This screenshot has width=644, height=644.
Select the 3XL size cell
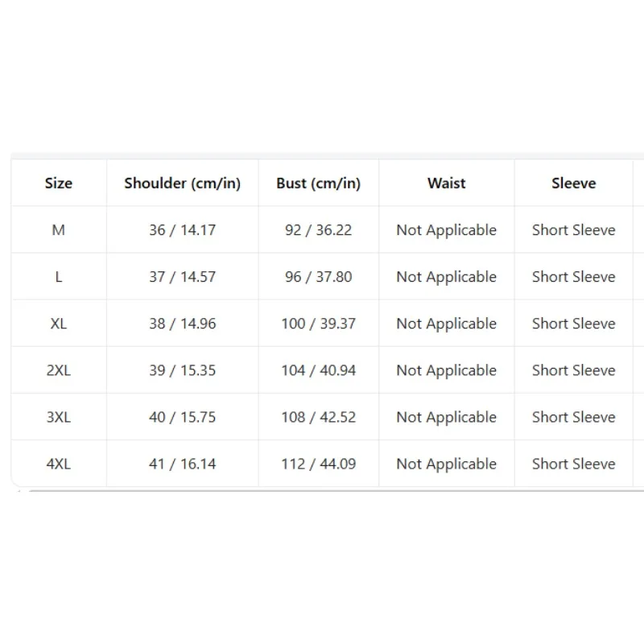59,417
